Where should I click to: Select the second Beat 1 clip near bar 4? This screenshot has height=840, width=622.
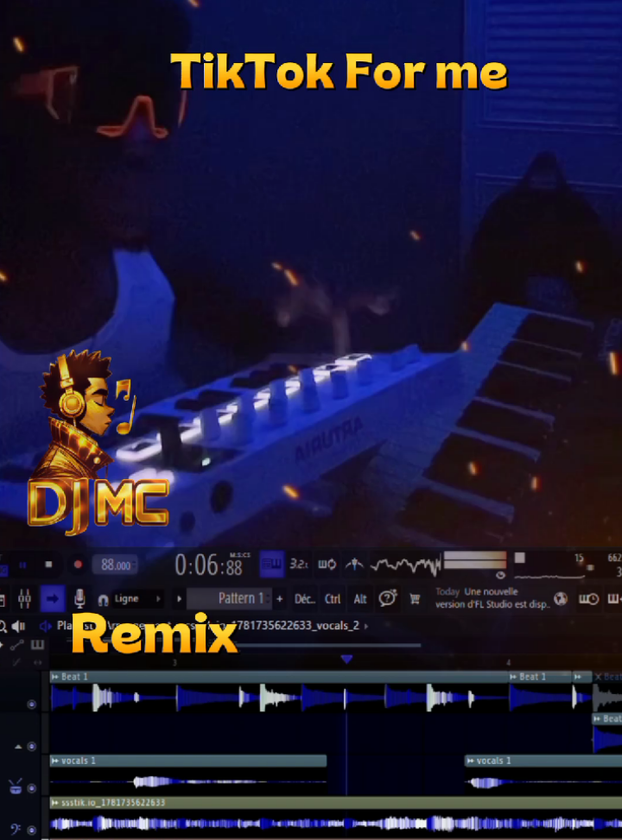[x=540, y=677]
